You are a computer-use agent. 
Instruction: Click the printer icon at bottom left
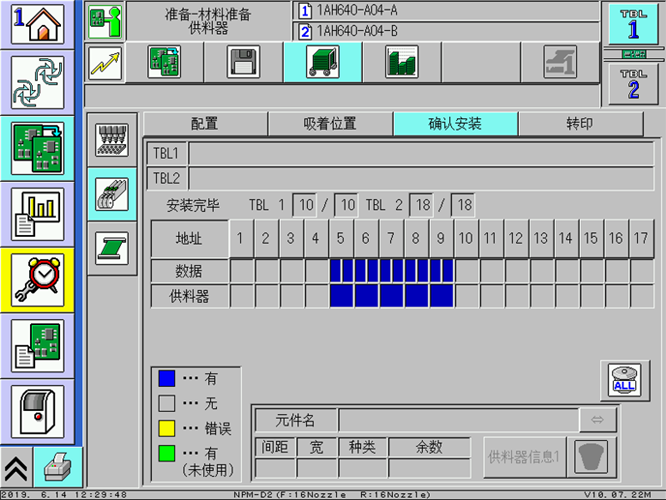58,468
